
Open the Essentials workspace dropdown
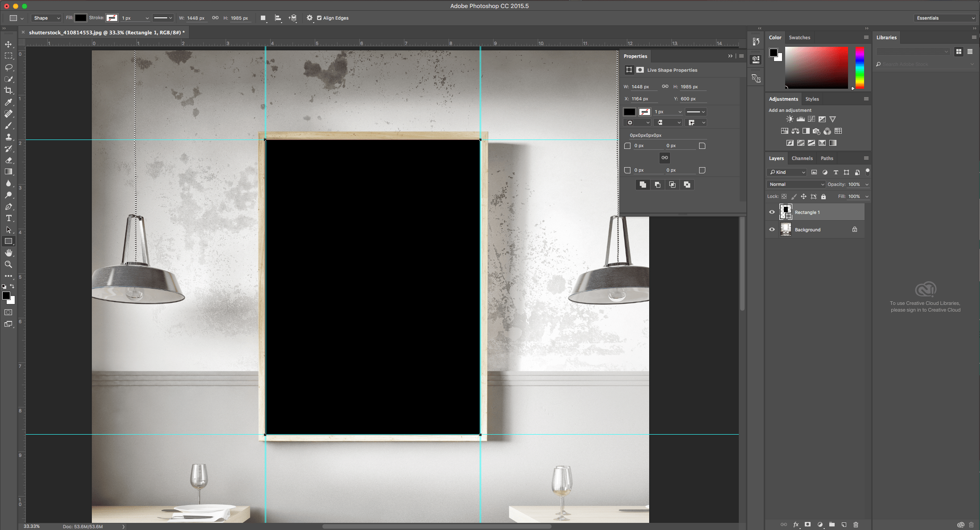944,18
